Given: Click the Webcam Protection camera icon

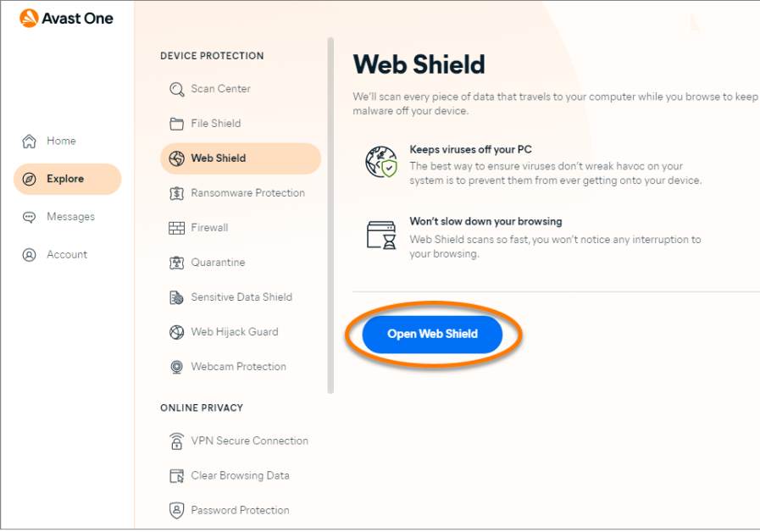Looking at the screenshot, I should (176, 367).
